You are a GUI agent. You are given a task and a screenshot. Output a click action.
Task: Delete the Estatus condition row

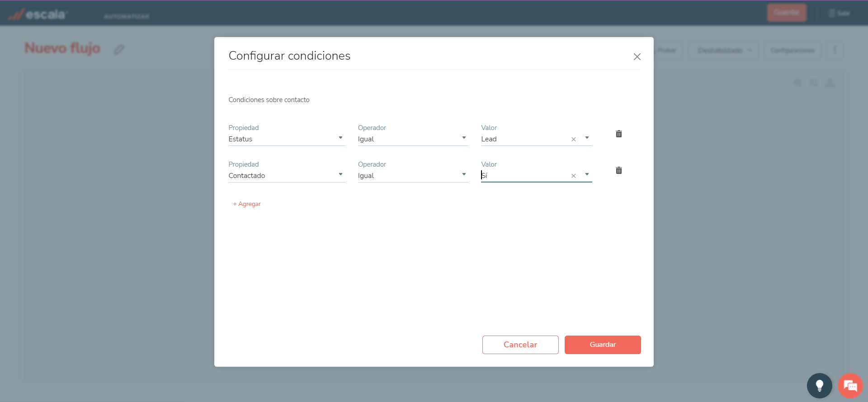619,134
